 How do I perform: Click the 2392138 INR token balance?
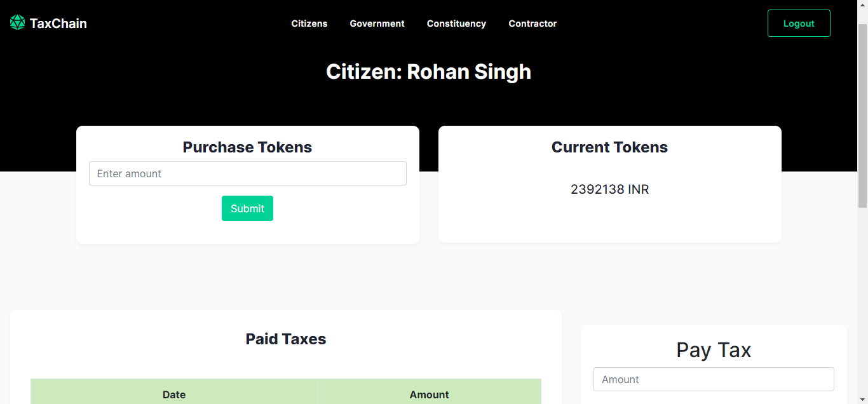(x=610, y=189)
